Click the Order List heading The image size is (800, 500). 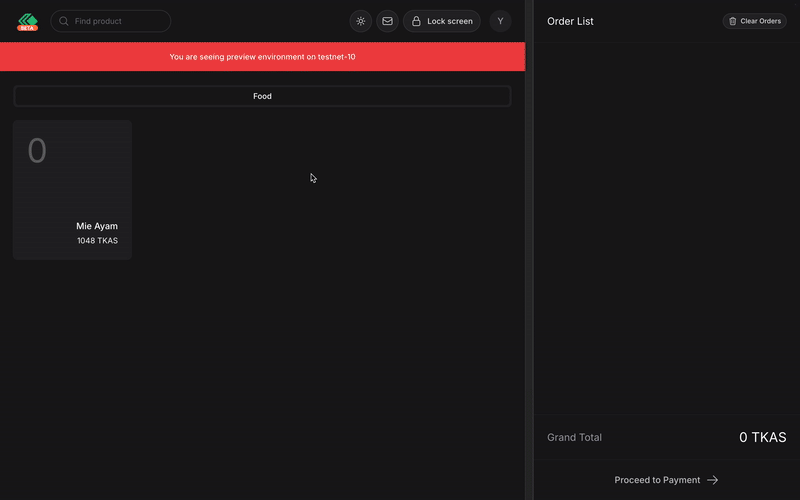[x=570, y=21]
